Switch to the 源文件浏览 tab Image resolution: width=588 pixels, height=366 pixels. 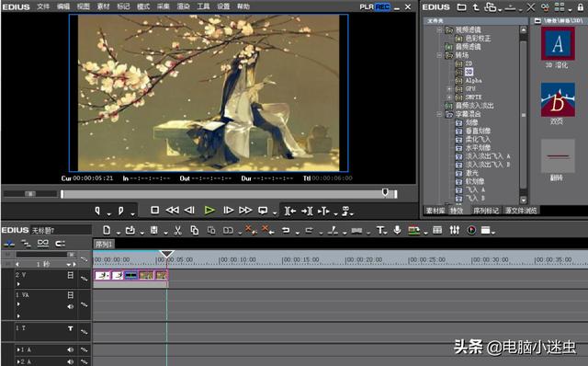(521, 211)
